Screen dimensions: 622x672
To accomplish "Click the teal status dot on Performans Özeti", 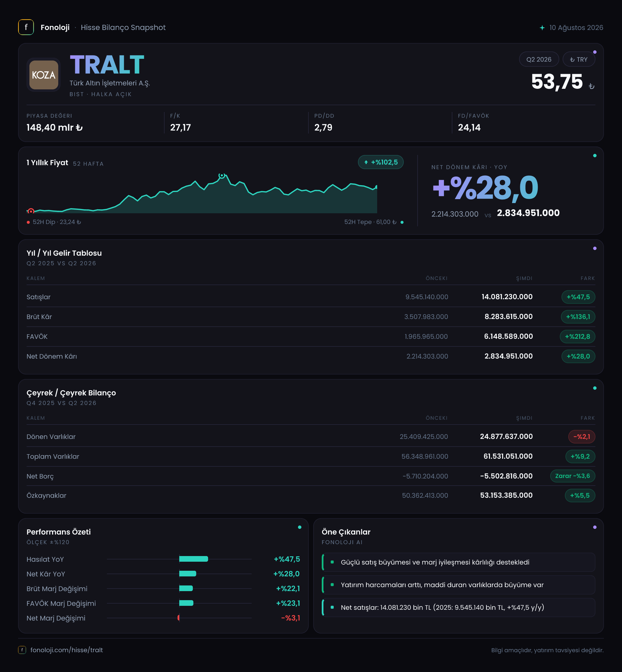I will coord(300,527).
